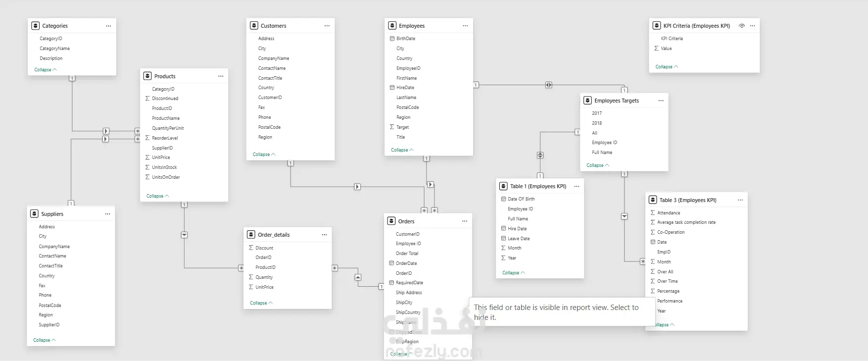Screen dimensions: 868x361
Task: Collapse the Suppliers table card
Action: point(44,340)
